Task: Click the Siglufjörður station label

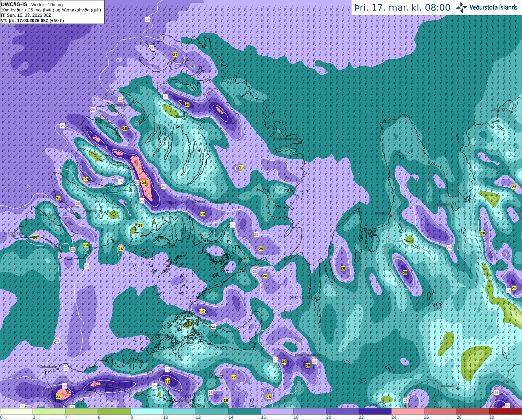Action: coord(502,109)
